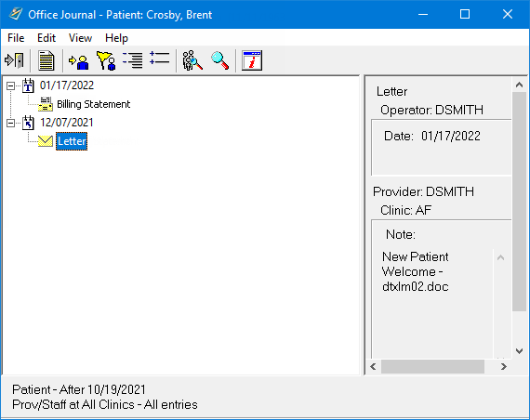
Task: Collapse the 01/17/2022 tree node
Action: click(10, 85)
